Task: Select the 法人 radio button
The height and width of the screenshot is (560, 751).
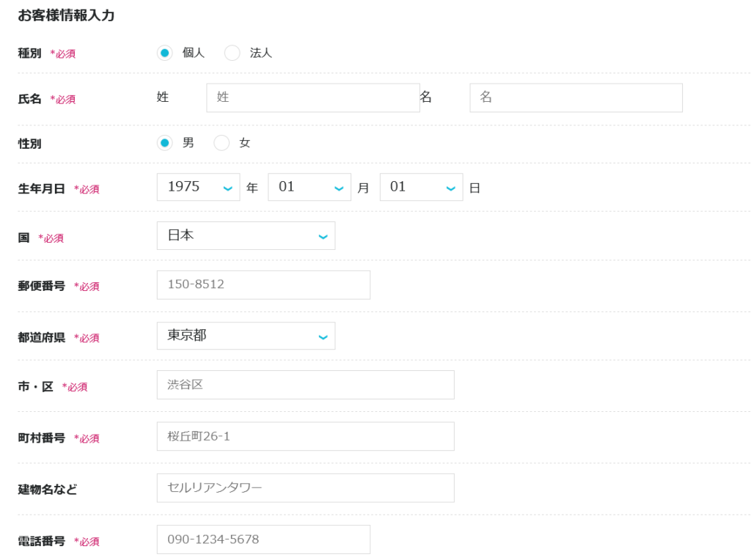Action: (232, 53)
